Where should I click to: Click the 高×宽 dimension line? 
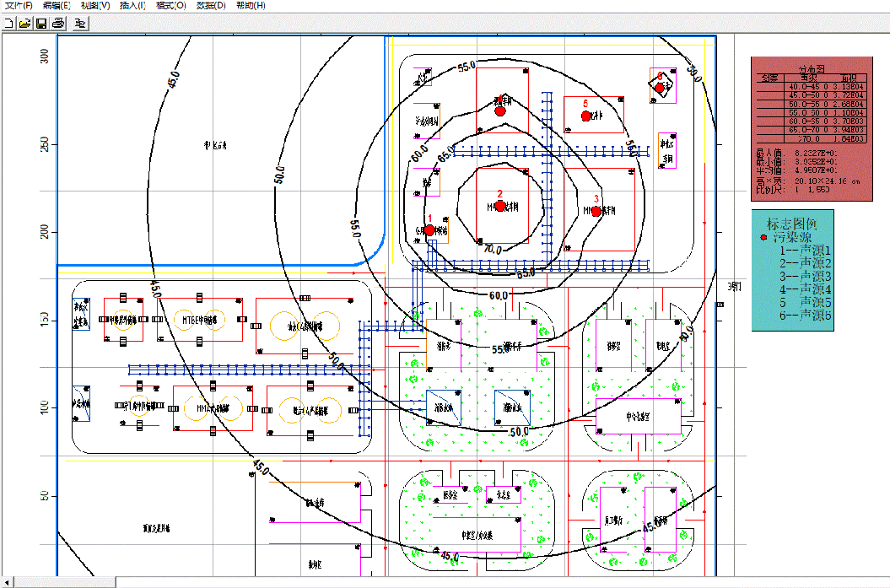pyautogui.click(x=808, y=181)
